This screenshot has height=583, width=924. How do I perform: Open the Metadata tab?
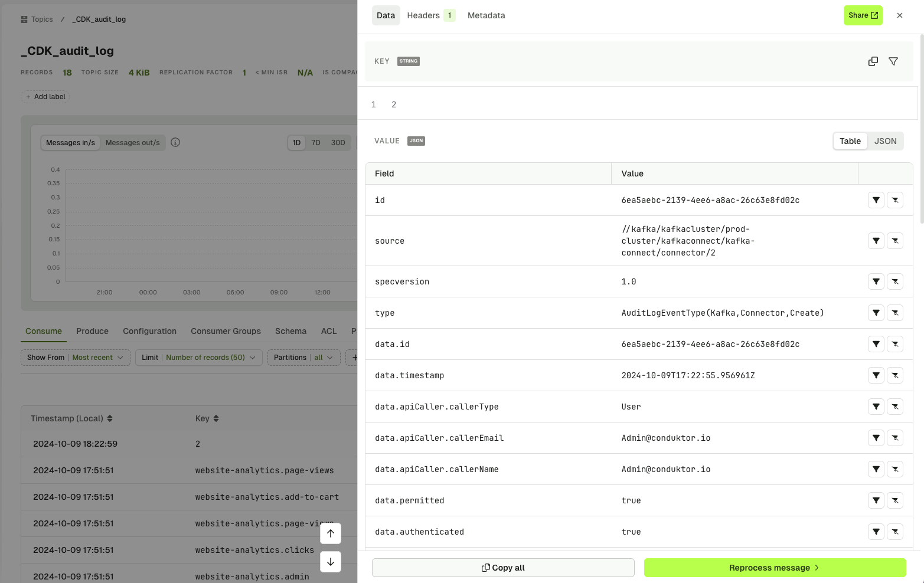click(487, 15)
